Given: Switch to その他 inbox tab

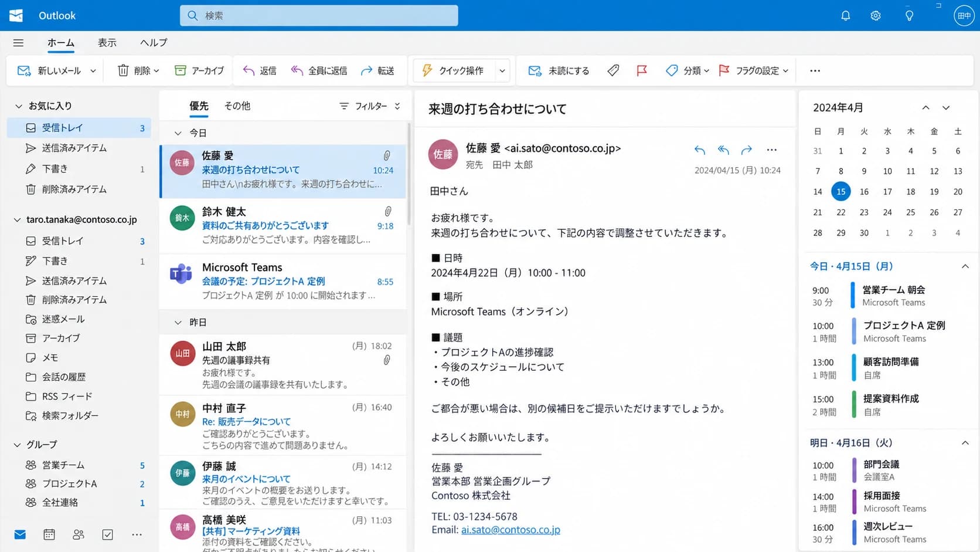Looking at the screenshot, I should tap(237, 106).
